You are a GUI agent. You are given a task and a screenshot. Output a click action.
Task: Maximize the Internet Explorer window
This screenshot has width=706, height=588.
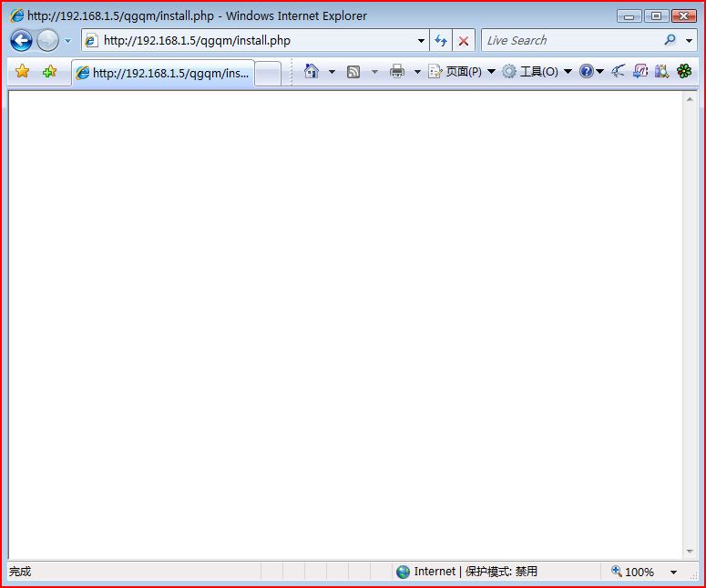coord(656,16)
